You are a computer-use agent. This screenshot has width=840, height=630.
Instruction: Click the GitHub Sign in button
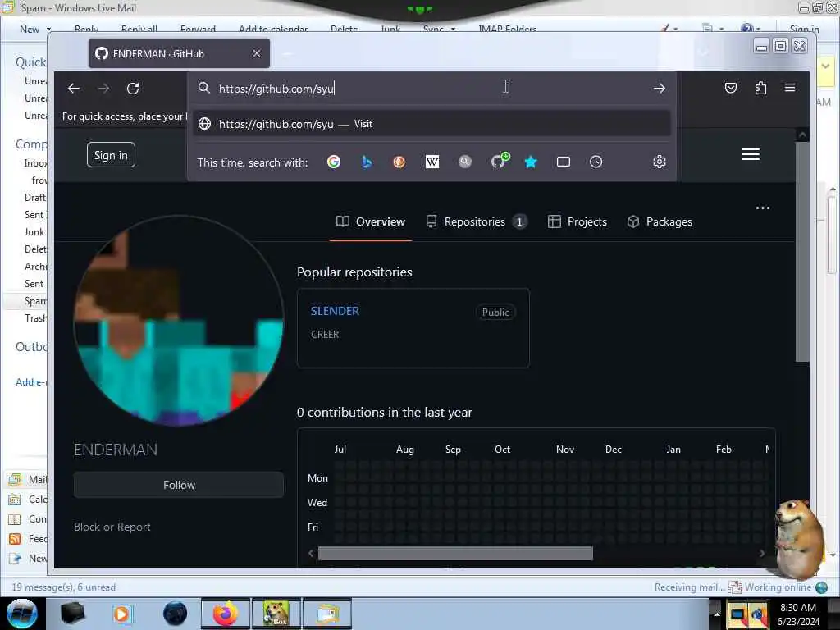pyautogui.click(x=111, y=155)
